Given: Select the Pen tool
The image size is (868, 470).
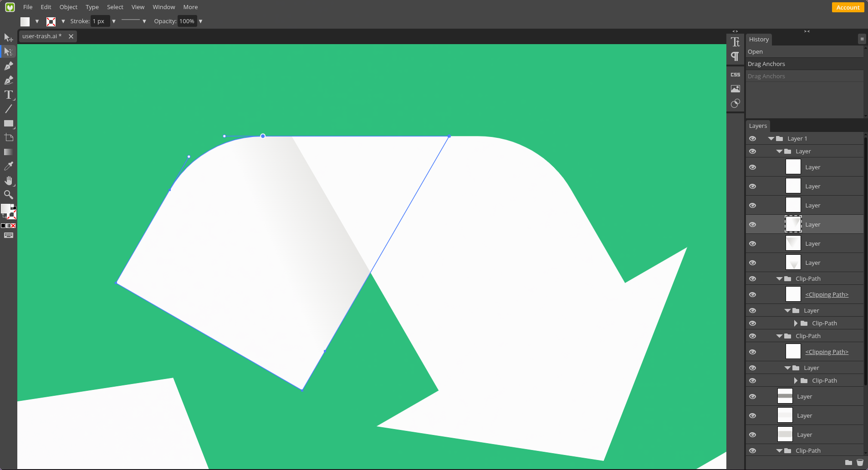Looking at the screenshot, I should 9,66.
